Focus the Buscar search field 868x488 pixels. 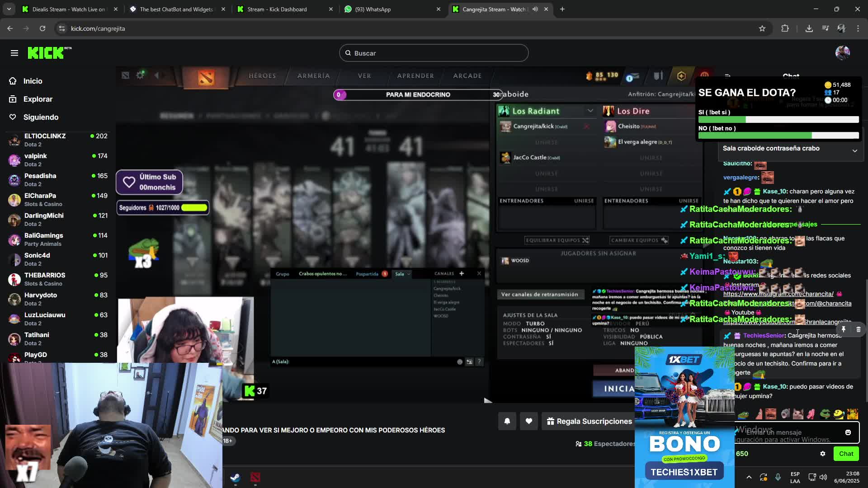coord(434,53)
